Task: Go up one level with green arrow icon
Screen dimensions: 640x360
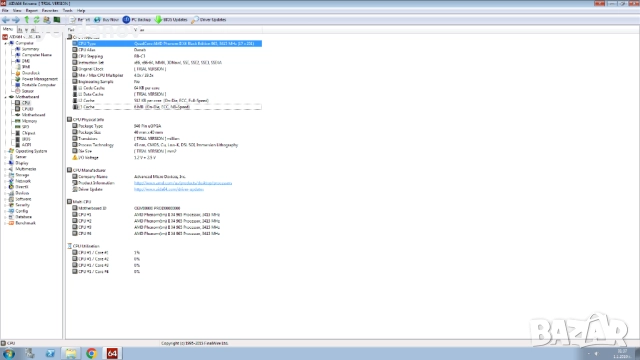Action: [27, 20]
